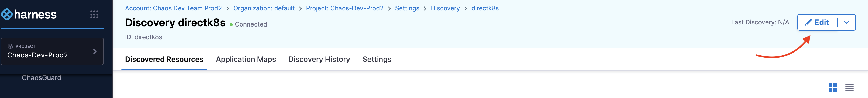Click the pencil Edit icon
The image size is (868, 98).
(808, 22)
